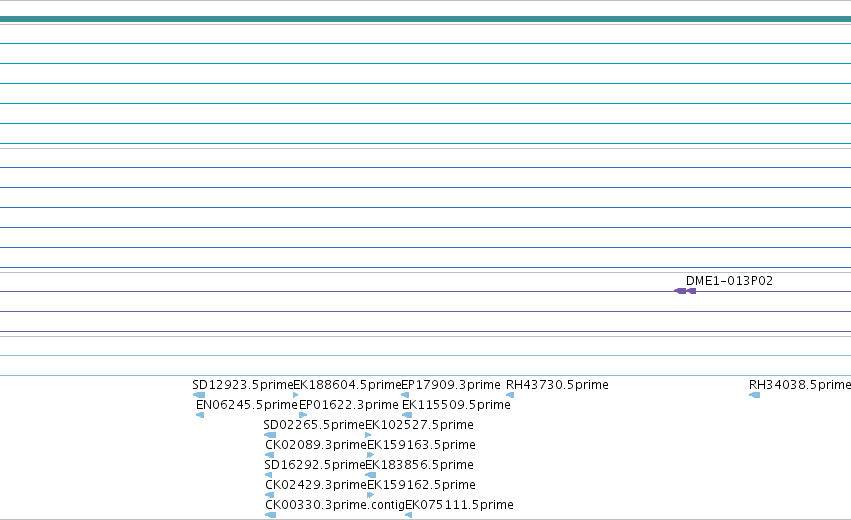The height and width of the screenshot is (520, 851).
Task: Click the EK183856.5prime label
Action: (420, 465)
